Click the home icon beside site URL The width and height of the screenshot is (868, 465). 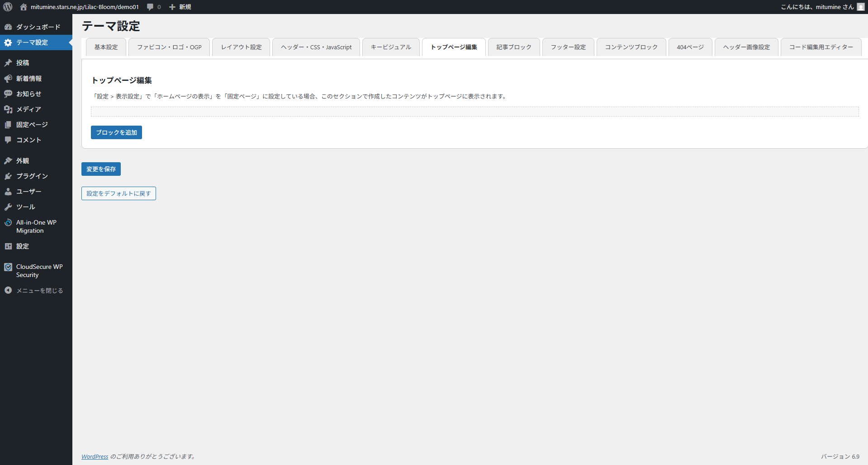(x=24, y=7)
